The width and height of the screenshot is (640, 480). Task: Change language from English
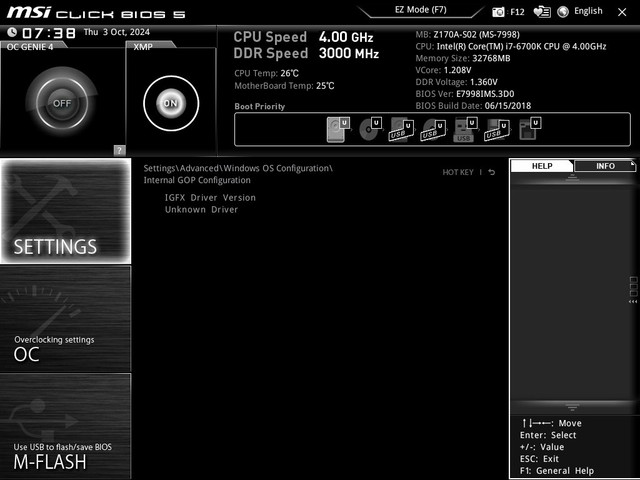[x=588, y=11]
